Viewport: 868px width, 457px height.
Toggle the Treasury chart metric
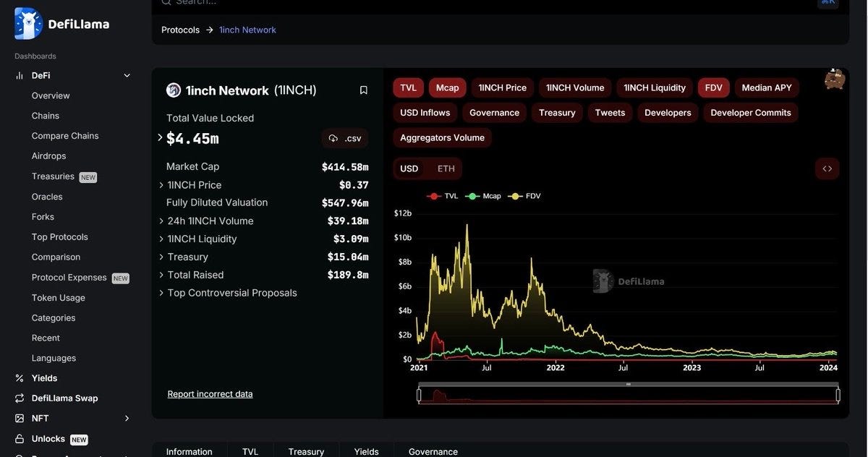(557, 113)
